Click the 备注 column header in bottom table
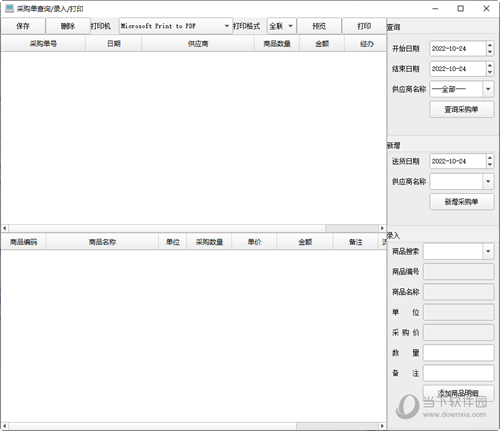The image size is (500, 431). [356, 242]
